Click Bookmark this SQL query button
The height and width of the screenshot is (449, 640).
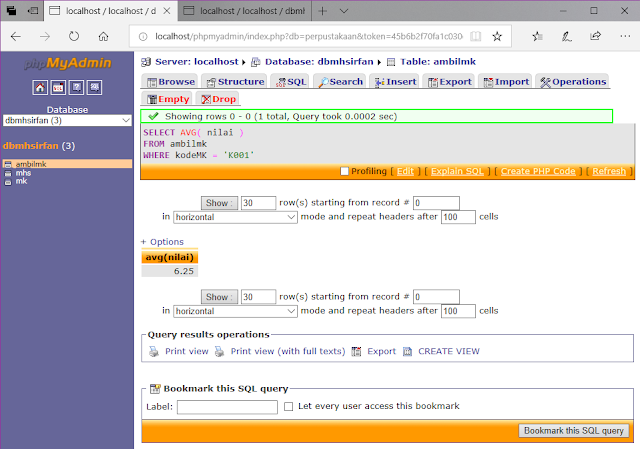(573, 431)
